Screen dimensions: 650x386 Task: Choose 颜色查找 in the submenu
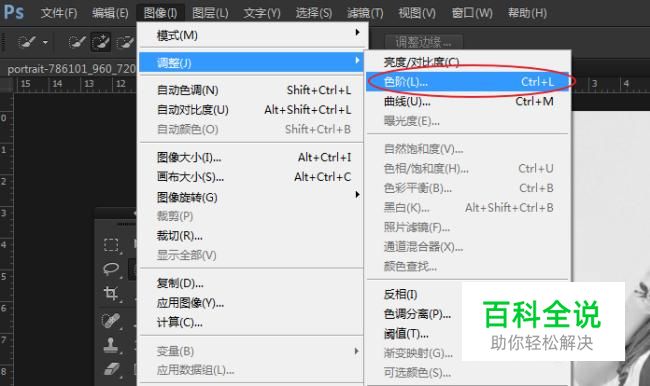(468, 266)
